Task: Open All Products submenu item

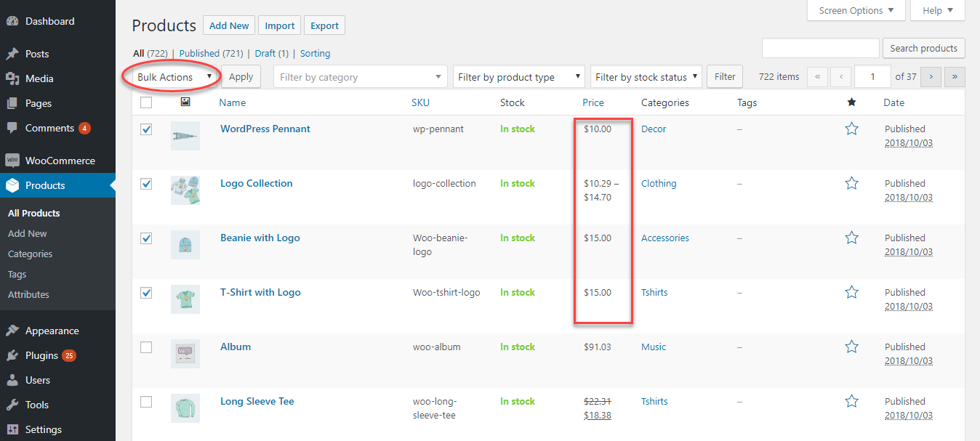Action: tap(34, 213)
